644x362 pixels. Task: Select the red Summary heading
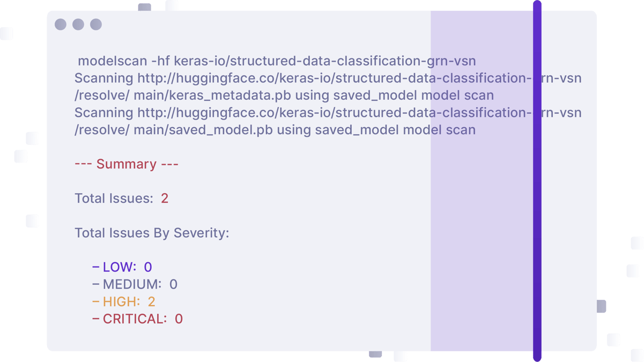(x=127, y=164)
